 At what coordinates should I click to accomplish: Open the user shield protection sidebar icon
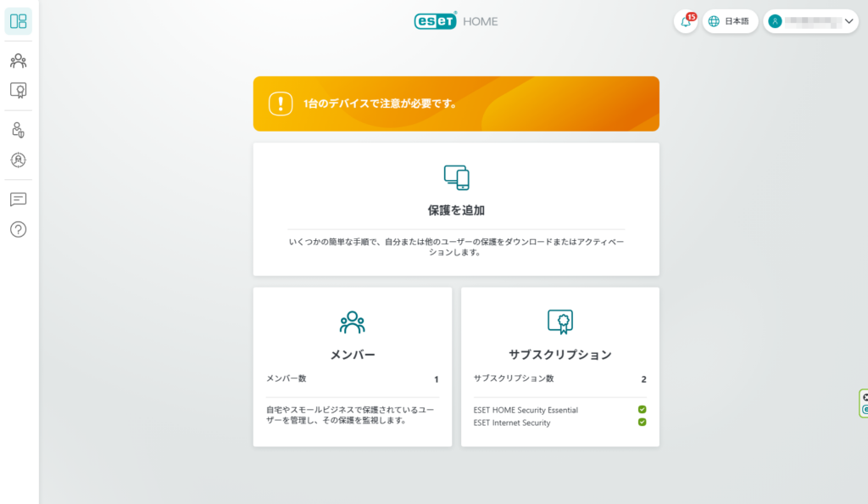[19, 130]
